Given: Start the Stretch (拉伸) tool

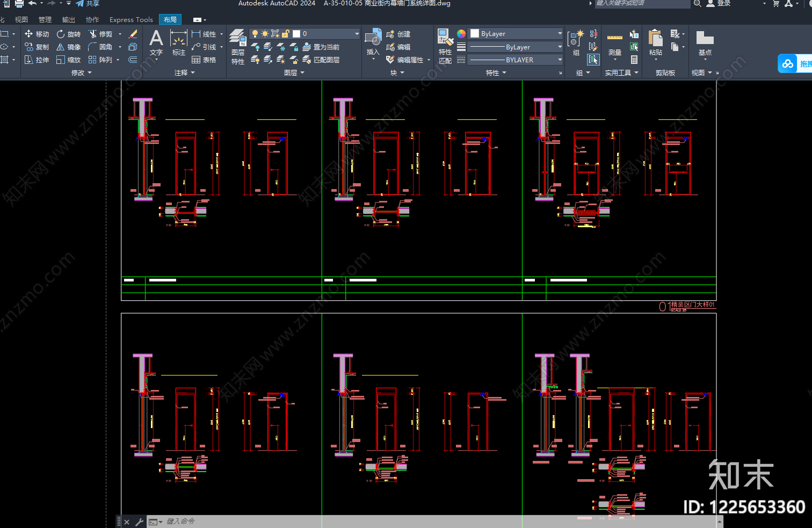Looking at the screenshot, I should click(x=37, y=60).
